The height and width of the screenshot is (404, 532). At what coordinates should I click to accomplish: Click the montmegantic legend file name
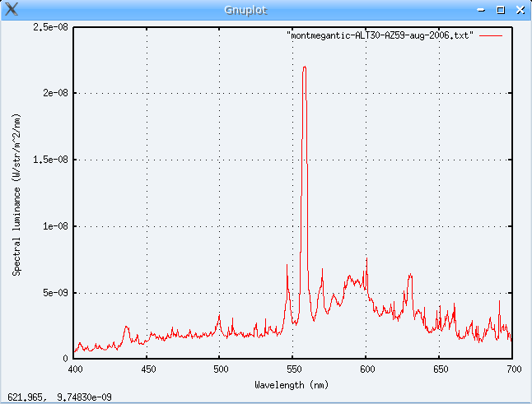pyautogui.click(x=379, y=37)
